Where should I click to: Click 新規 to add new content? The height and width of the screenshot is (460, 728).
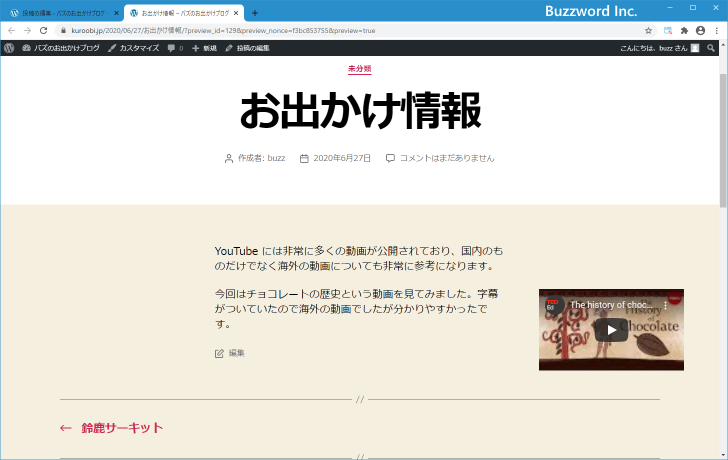tap(204, 48)
